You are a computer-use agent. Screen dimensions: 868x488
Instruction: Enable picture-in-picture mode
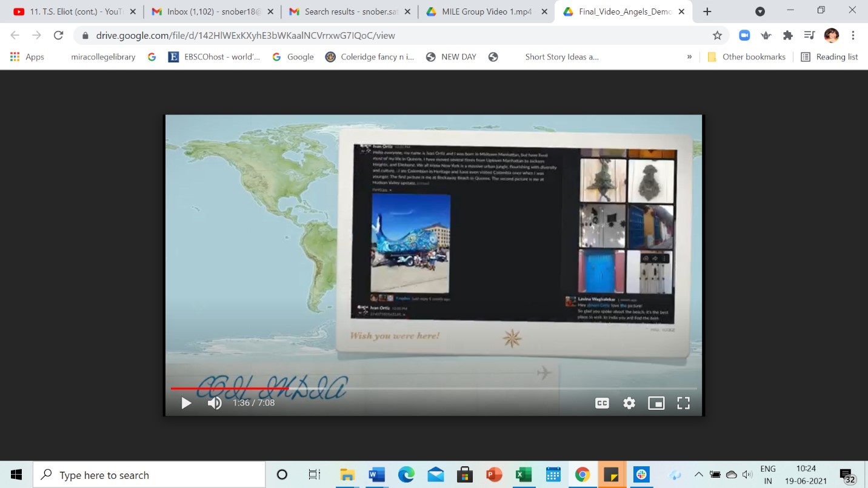click(656, 403)
